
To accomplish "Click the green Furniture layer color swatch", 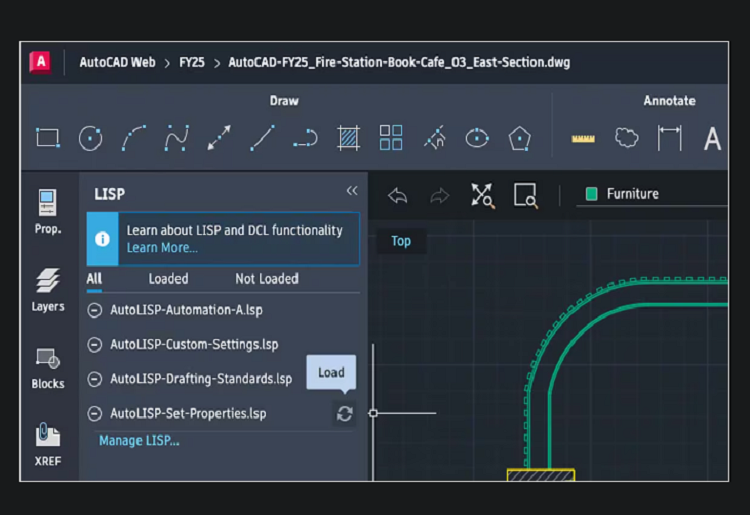I will pyautogui.click(x=592, y=194).
